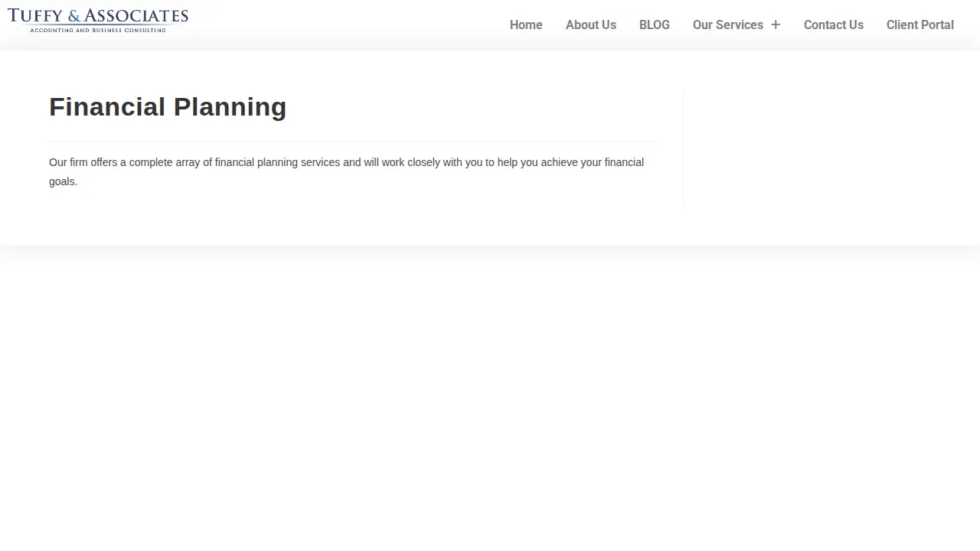Click the paragraph starting "Our firm offers"
Screen dimensions: 980x551
coord(347,171)
